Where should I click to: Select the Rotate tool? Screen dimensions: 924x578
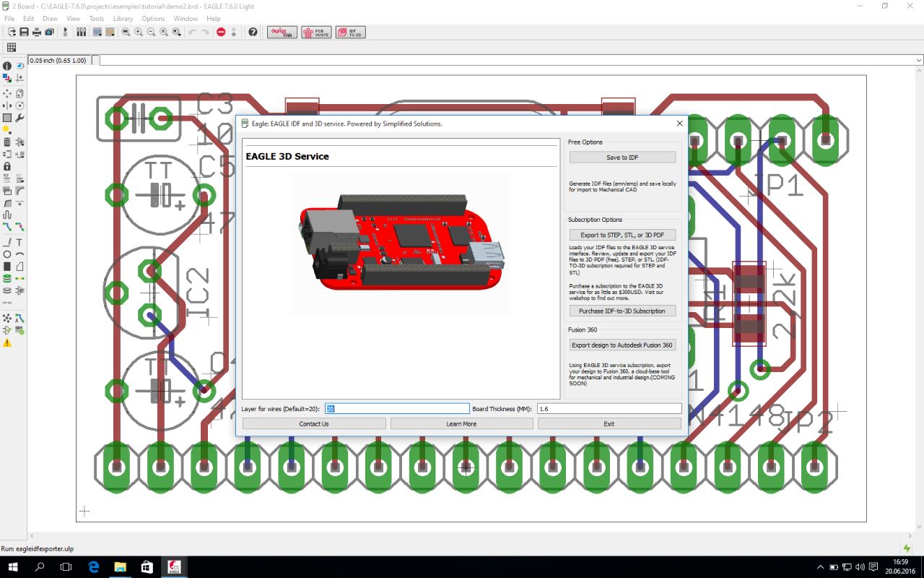tap(19, 105)
